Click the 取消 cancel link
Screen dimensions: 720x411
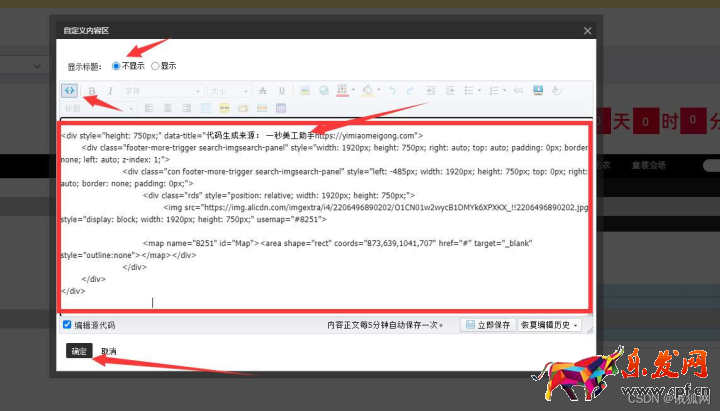point(108,352)
